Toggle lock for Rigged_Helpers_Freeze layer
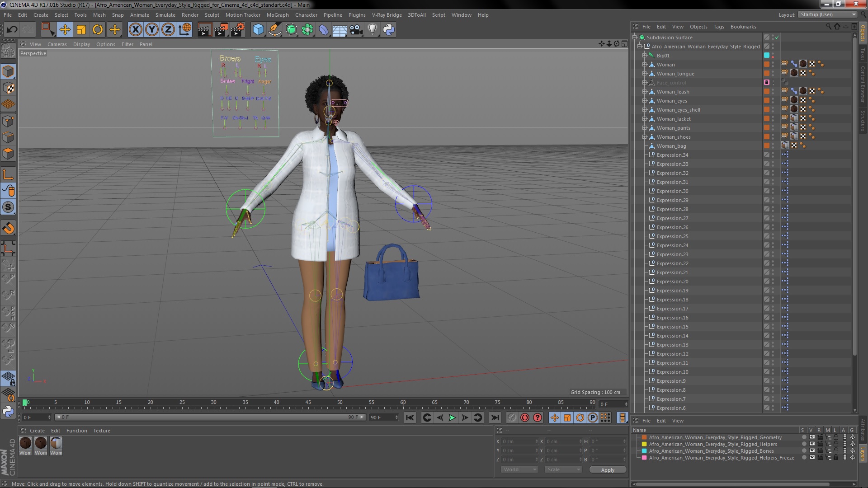Viewport: 868px width, 488px height. pyautogui.click(x=836, y=458)
